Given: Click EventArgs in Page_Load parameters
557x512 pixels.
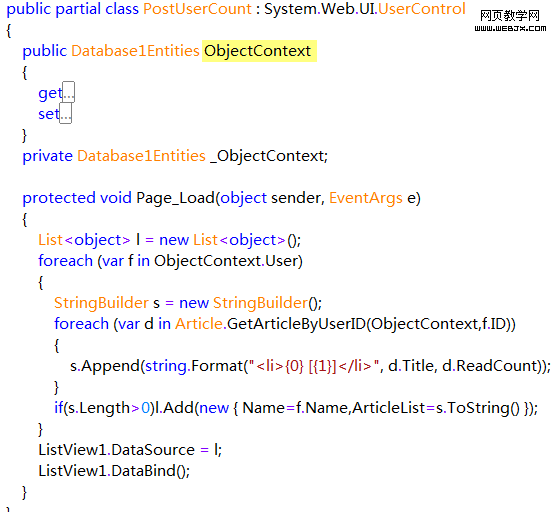Looking at the screenshot, I should coord(366,198).
